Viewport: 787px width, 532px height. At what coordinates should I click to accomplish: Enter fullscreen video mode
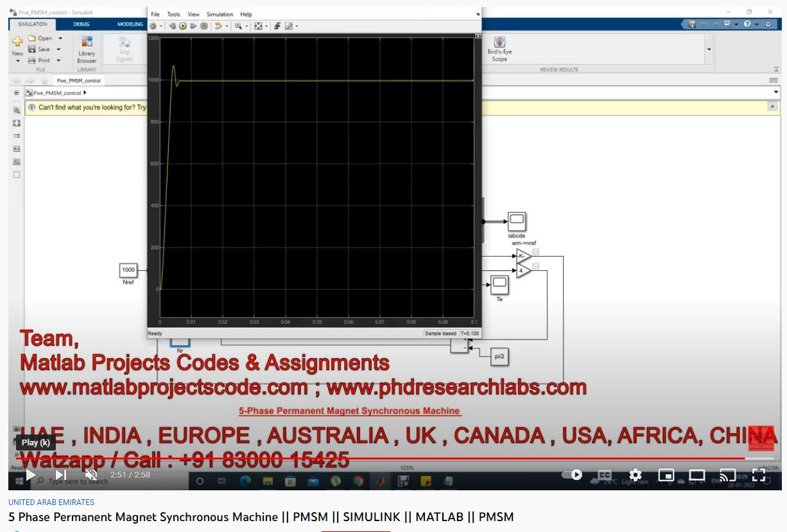pyautogui.click(x=758, y=475)
